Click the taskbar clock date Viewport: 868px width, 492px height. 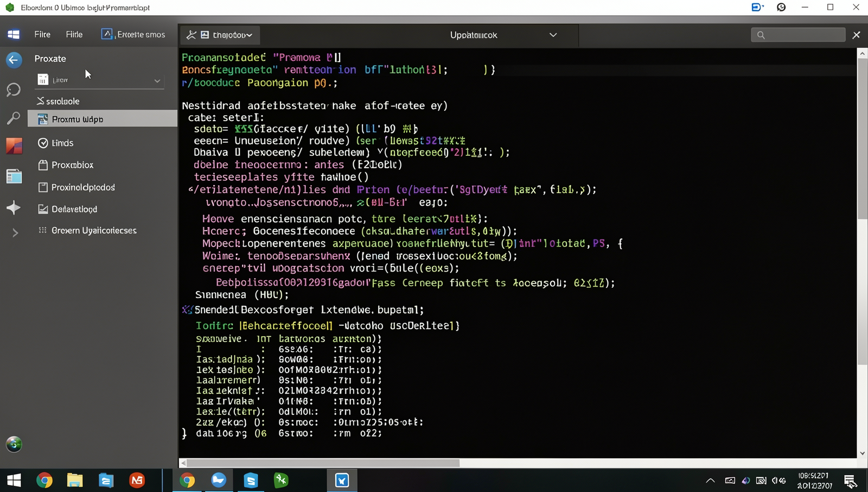point(814,481)
